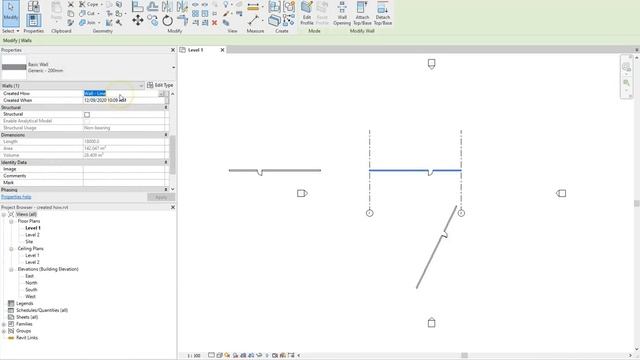Click the Align tool icon
Viewport: 640px width, 360px height.
pos(138,6)
